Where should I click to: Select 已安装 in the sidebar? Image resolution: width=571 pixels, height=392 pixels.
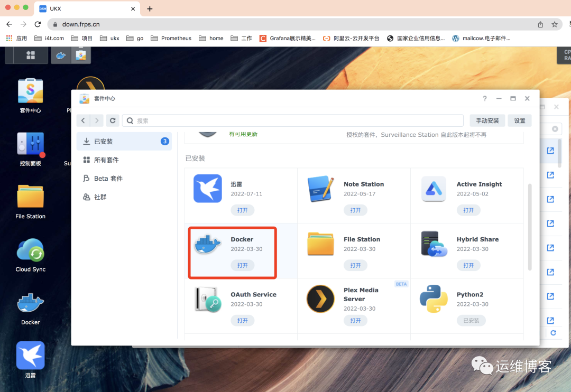click(x=124, y=141)
